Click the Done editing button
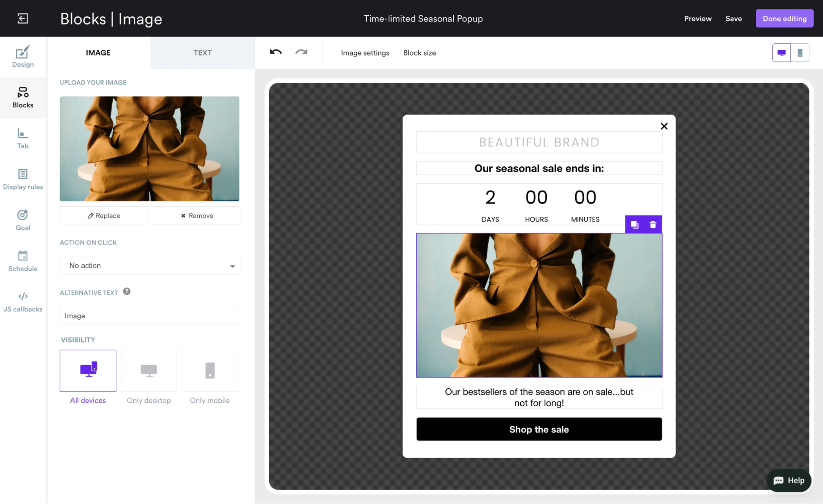This screenshot has width=823, height=504. (784, 19)
